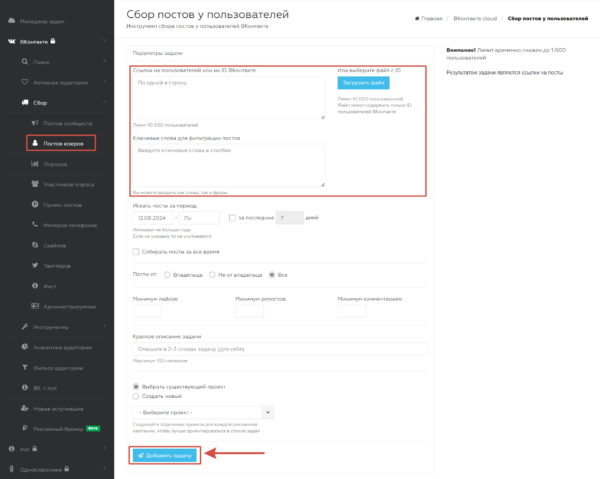Image resolution: width=600 pixels, height=479 pixels.
Task: Go to Главная breadcrumb link
Action: (x=431, y=18)
